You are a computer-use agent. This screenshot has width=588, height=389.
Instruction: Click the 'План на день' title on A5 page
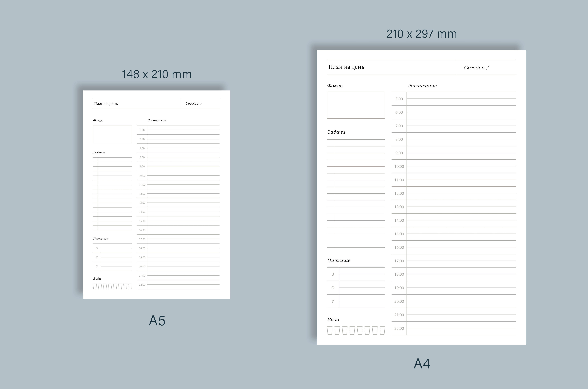pyautogui.click(x=106, y=104)
